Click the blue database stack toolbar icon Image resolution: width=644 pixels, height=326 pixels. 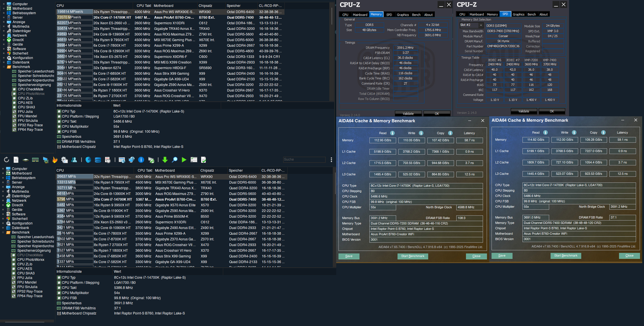click(98, 160)
